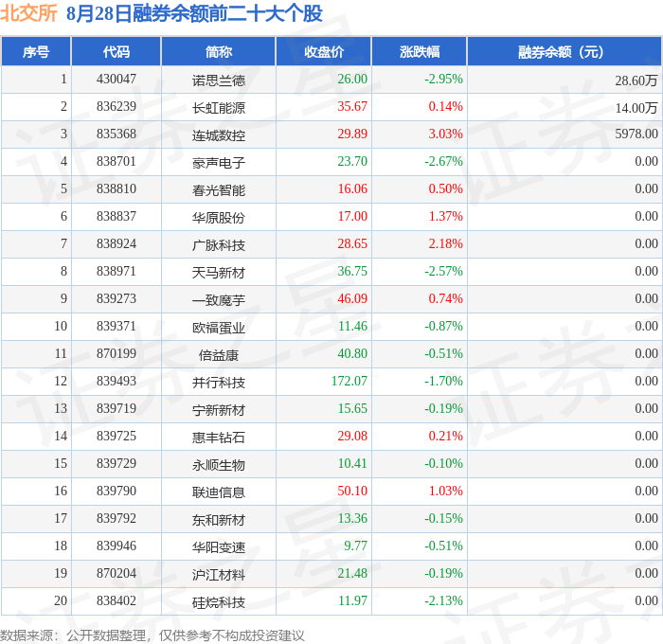Click change value 3.03%
The height and width of the screenshot is (644, 663).
(446, 134)
